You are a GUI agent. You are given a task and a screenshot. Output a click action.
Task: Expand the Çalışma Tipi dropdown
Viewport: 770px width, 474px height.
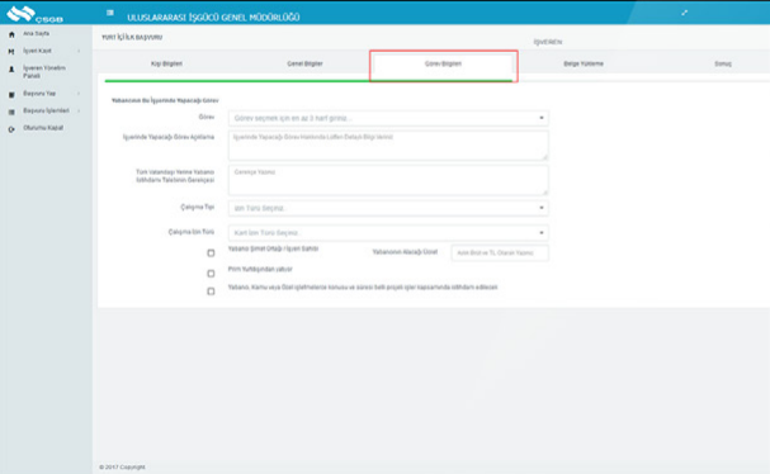click(388, 208)
